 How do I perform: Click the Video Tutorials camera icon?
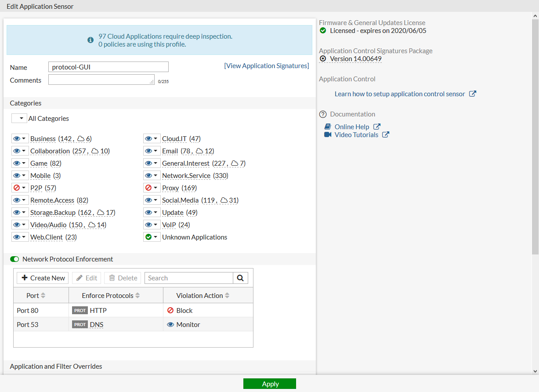pos(328,134)
